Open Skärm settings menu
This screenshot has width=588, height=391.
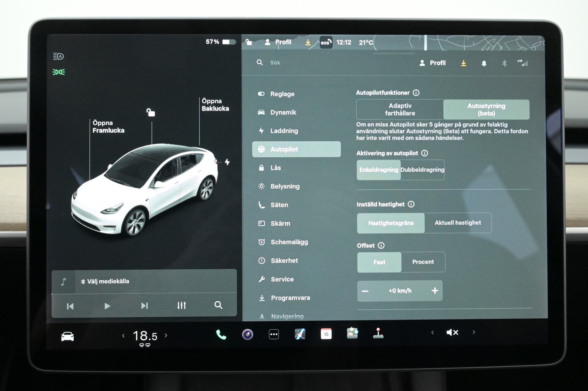[x=296, y=223]
